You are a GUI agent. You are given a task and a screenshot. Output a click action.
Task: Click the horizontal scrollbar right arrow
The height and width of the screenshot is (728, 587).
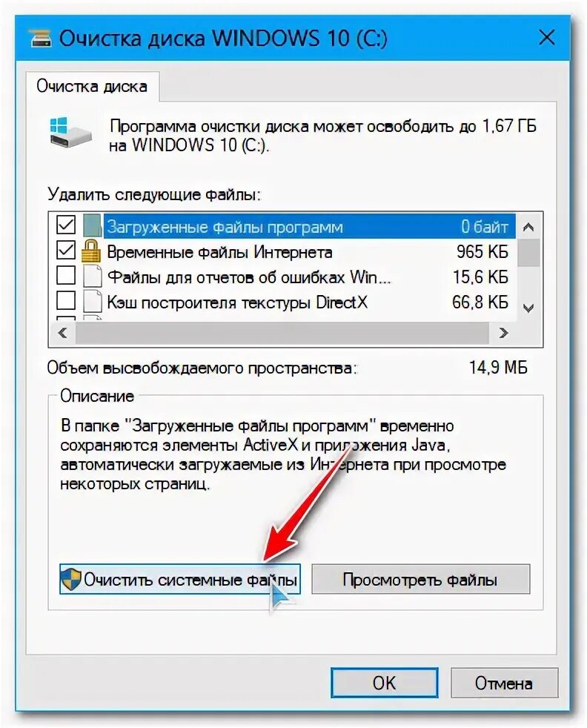503,333
